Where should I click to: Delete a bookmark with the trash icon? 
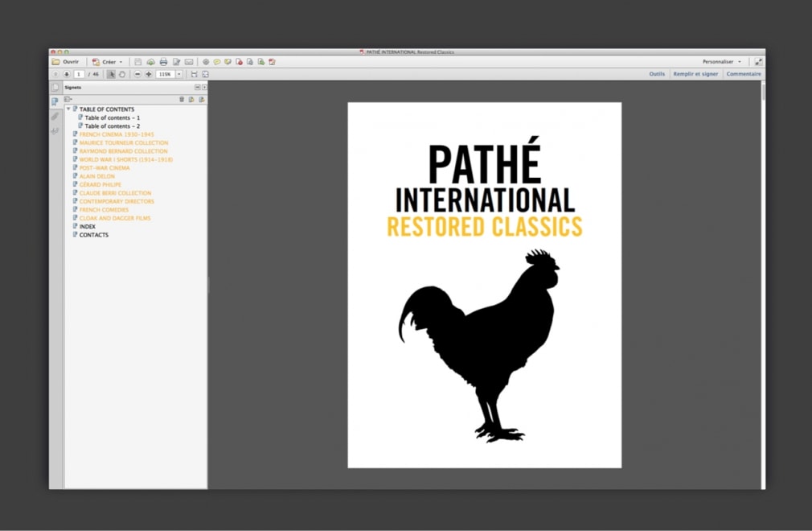(x=182, y=99)
